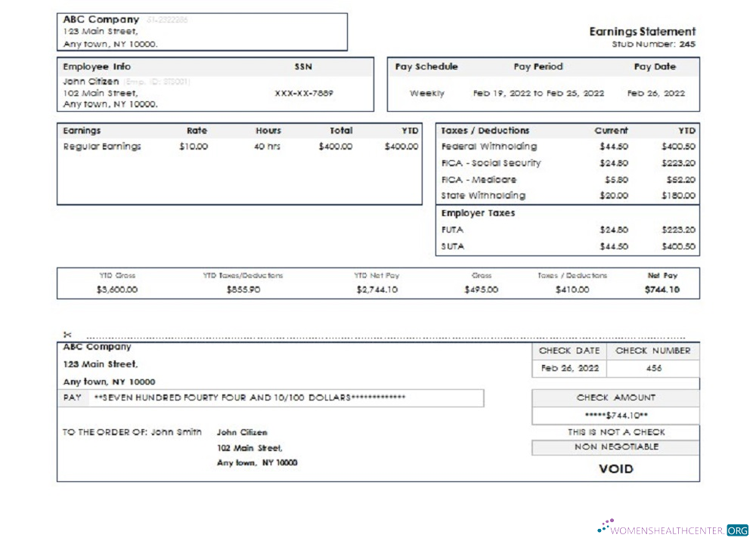Viewport: 756px width, 544px height.
Task: Open the Pay Schedule Weekly field
Action: point(427,92)
